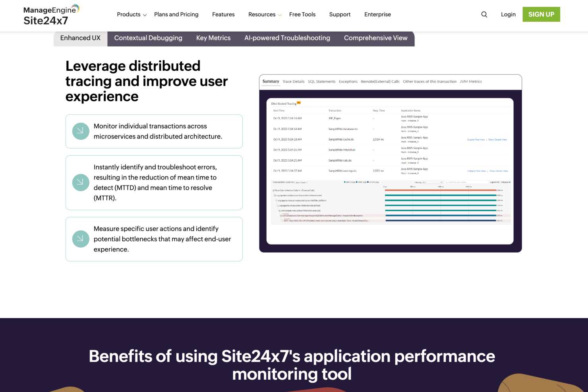The height and width of the screenshot is (392, 588).
Task: Click the AWS SQS legend square icon
Action: [358, 182]
